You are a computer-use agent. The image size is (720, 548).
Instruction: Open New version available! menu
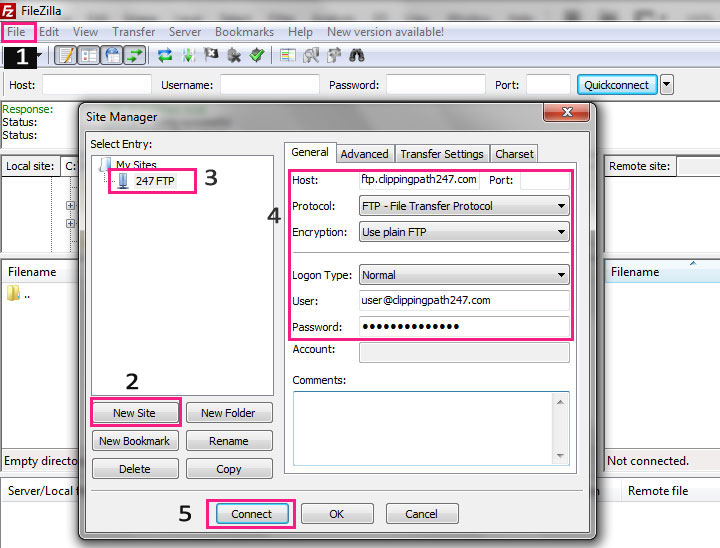pos(385,32)
